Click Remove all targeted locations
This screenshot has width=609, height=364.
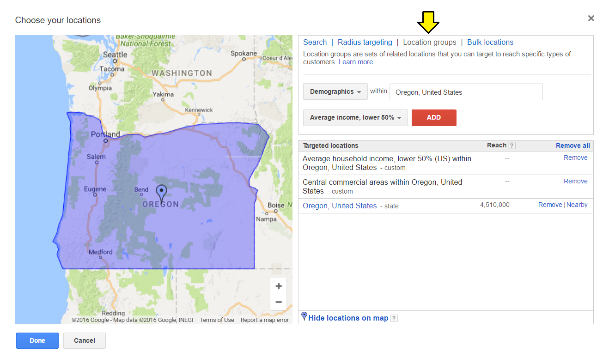(573, 146)
